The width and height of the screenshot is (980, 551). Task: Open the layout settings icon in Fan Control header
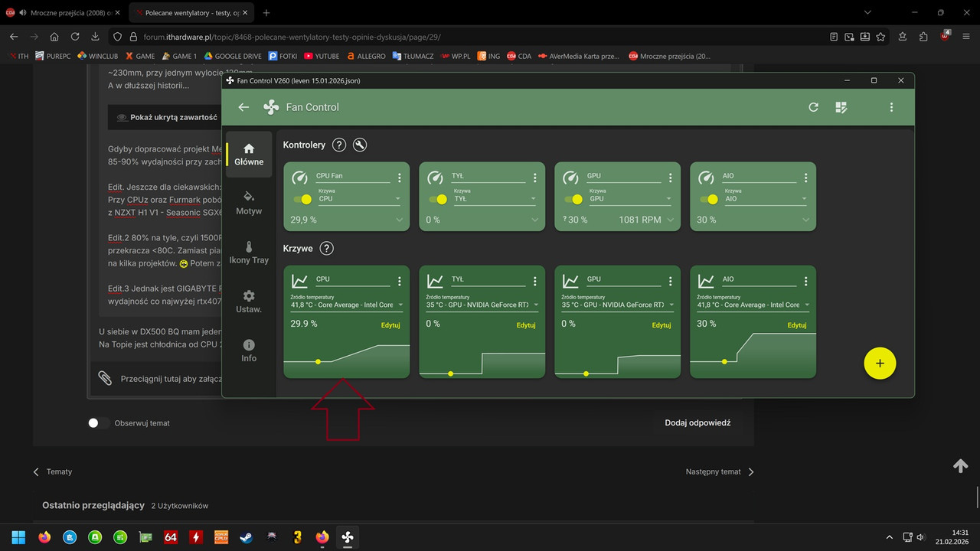(x=841, y=107)
